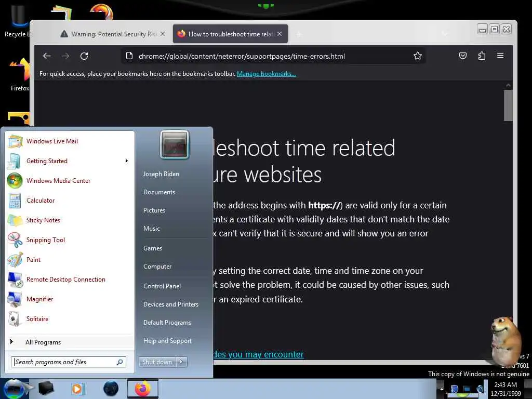The width and height of the screenshot is (532, 399).
Task: Open Devices and Printers
Action: 170,304
